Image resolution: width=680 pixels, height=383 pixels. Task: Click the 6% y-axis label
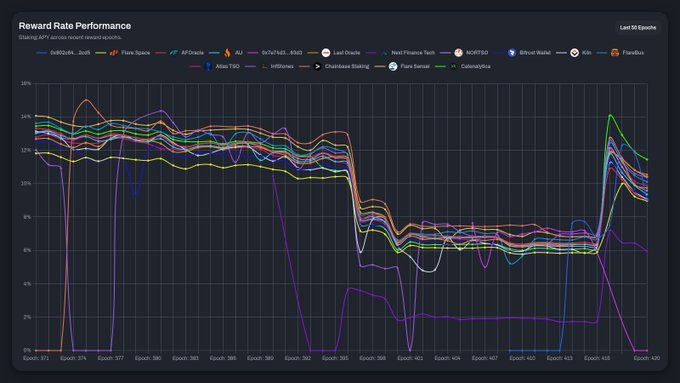click(x=27, y=250)
